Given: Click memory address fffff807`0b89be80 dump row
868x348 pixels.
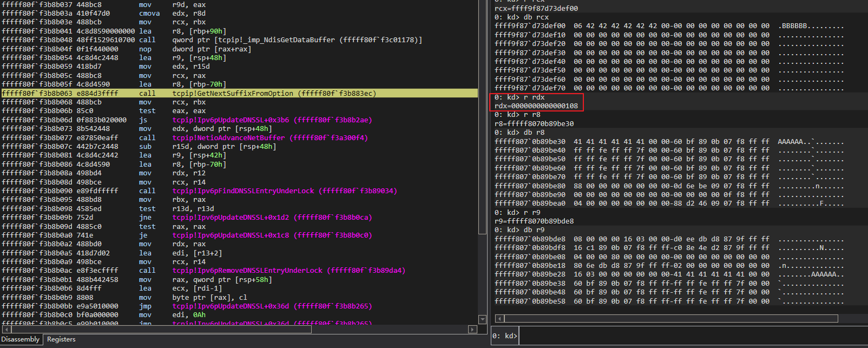Looking at the screenshot, I should pos(669,186).
